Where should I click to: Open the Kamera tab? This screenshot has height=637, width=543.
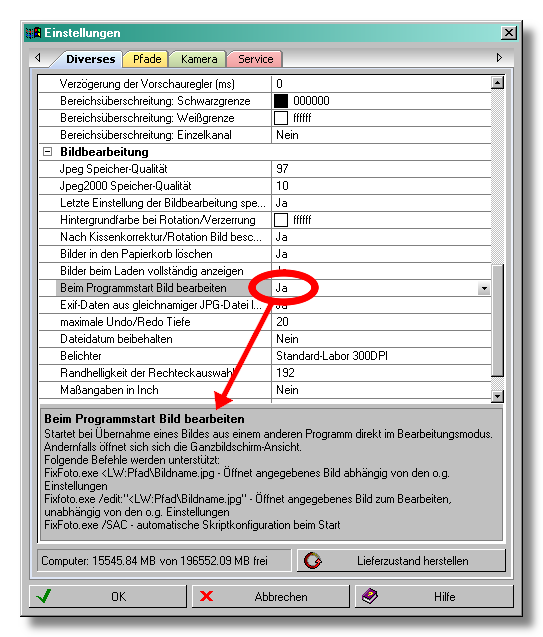(199, 59)
